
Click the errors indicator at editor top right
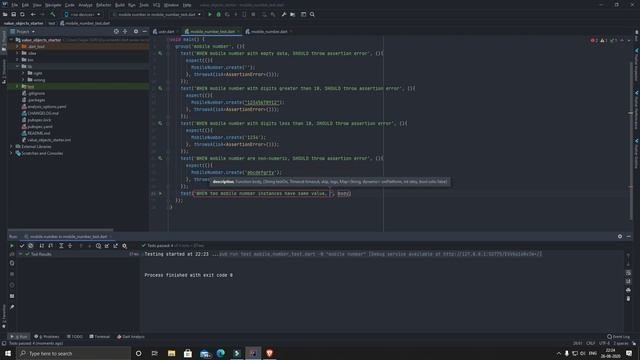pyautogui.click(x=594, y=40)
